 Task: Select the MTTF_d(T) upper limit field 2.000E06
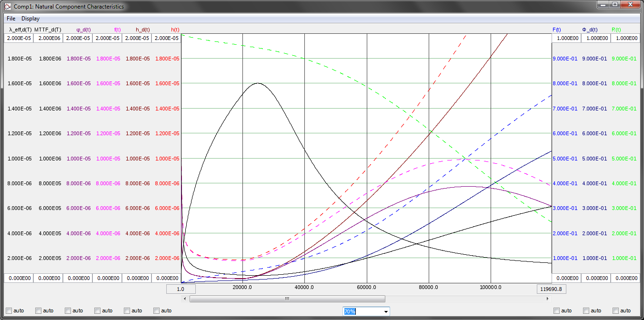[48, 38]
